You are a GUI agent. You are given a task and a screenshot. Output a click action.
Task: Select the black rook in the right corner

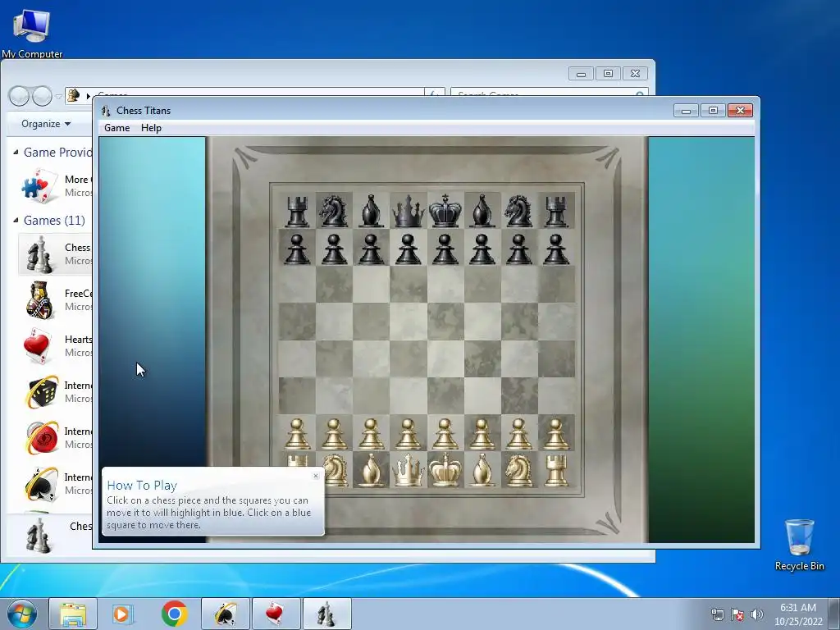[x=556, y=211]
